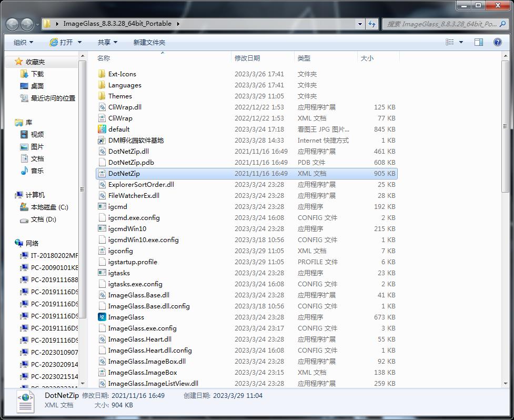The image size is (514, 420).
Task: Open the 组织 dropdown menu
Action: [23, 42]
